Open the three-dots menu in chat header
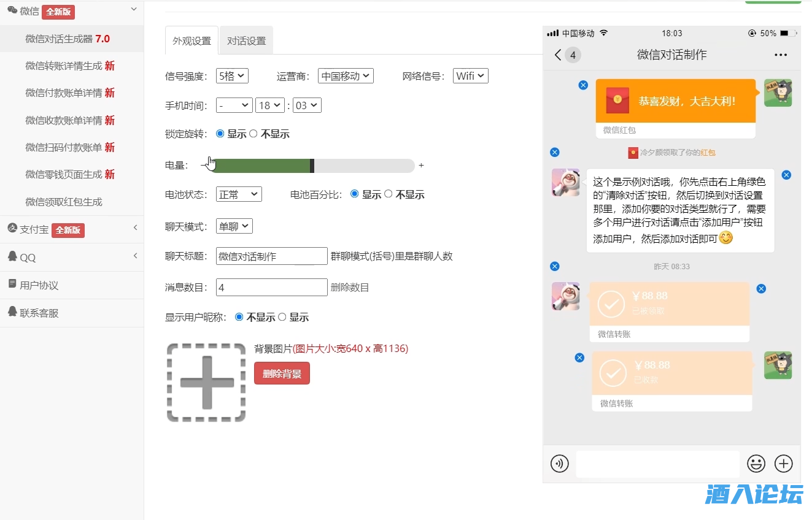 click(x=780, y=55)
